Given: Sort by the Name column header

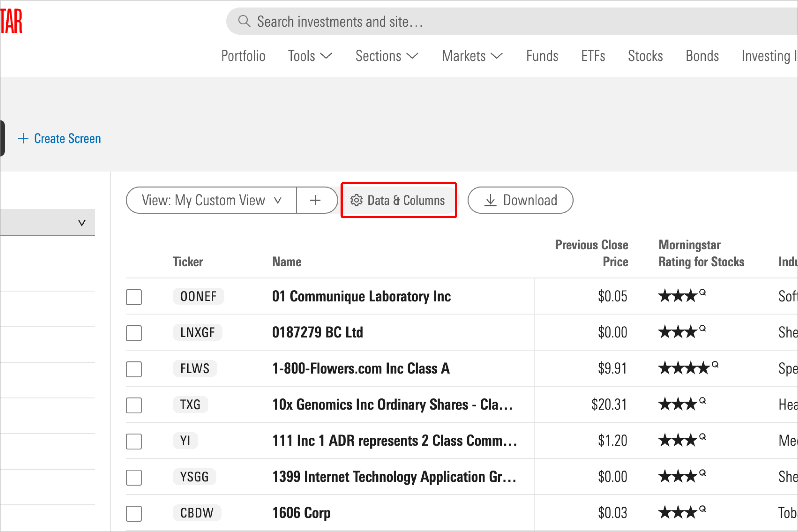Looking at the screenshot, I should (x=287, y=262).
